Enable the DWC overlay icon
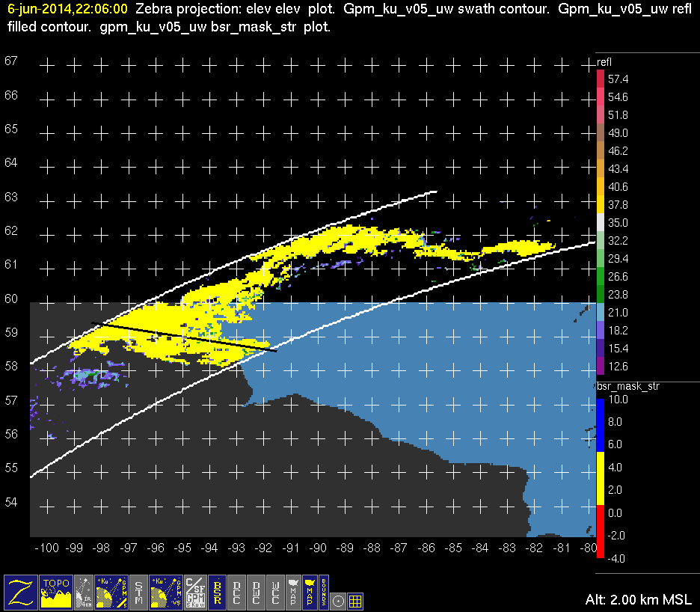The image size is (700, 612). tap(257, 592)
